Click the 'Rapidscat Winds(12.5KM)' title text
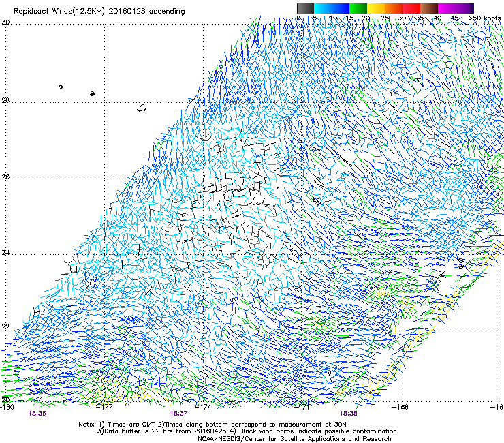 tap(59, 12)
